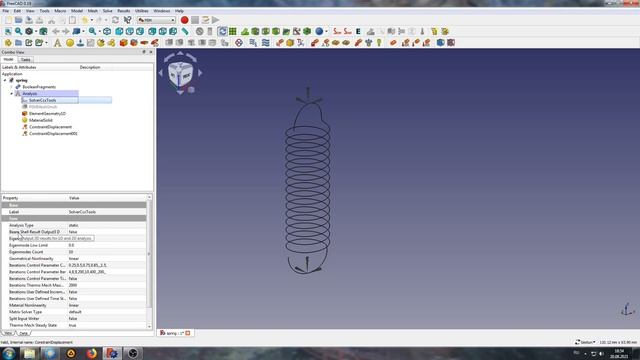Open the Solve menu
This screenshot has width=640, height=360.
pyautogui.click(x=107, y=11)
